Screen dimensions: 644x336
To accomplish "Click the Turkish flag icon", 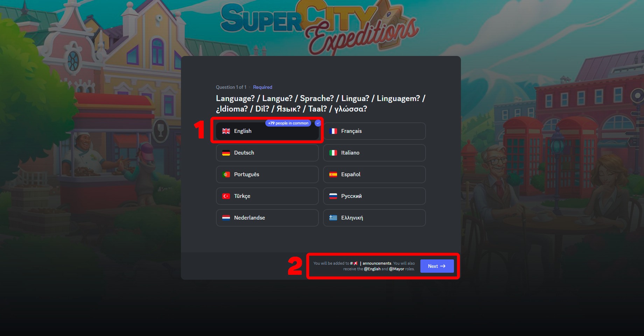I will point(226,196).
